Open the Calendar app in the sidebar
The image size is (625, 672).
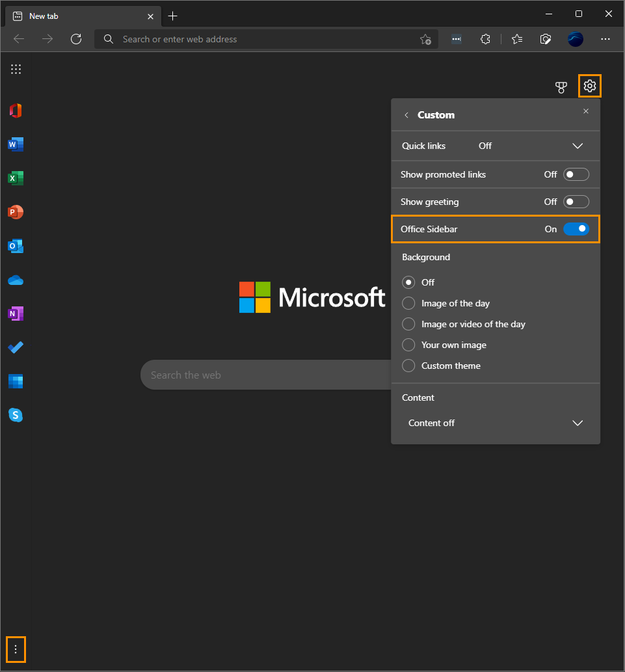click(x=16, y=381)
